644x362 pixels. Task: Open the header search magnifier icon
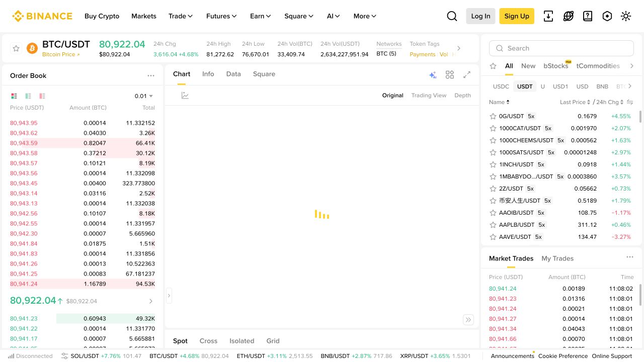coord(452,16)
